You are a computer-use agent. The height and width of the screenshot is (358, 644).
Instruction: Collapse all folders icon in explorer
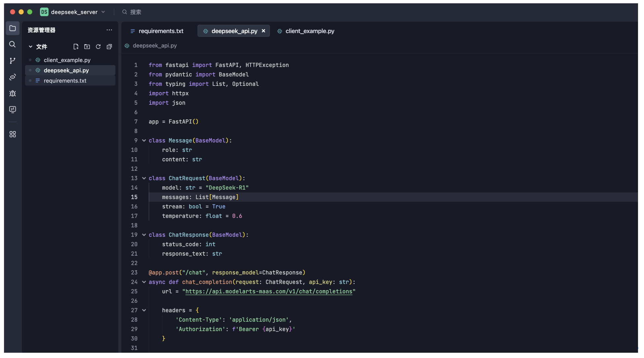(109, 47)
